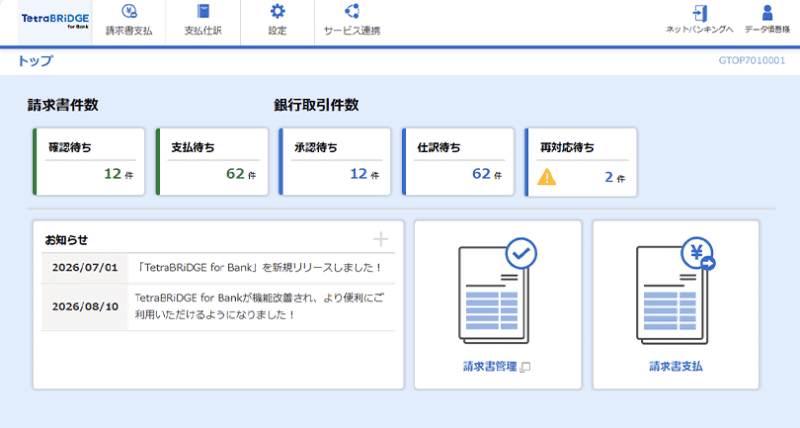Open the 請求書支払 menu icon
This screenshot has height=428, width=800.
[x=129, y=11]
